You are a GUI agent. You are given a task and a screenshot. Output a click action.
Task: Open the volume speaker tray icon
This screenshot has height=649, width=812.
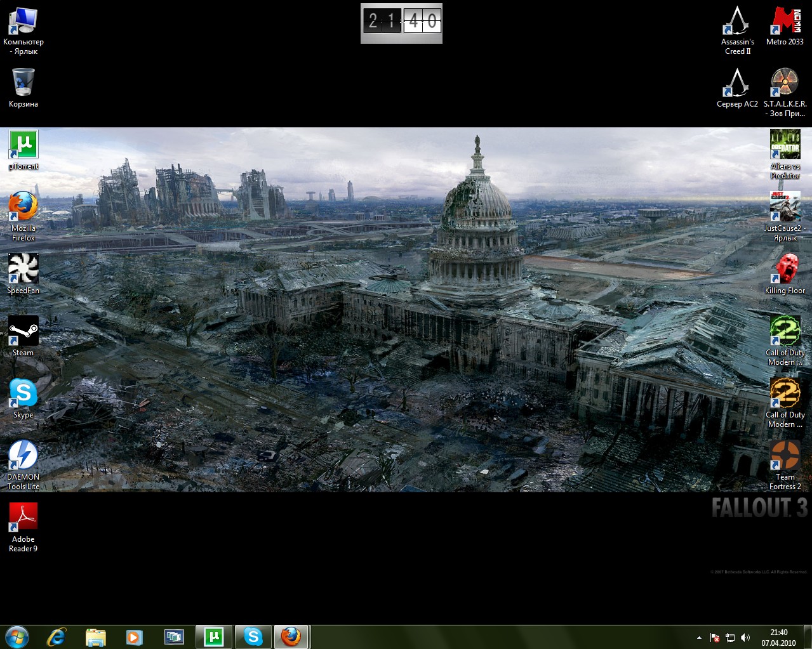(745, 638)
